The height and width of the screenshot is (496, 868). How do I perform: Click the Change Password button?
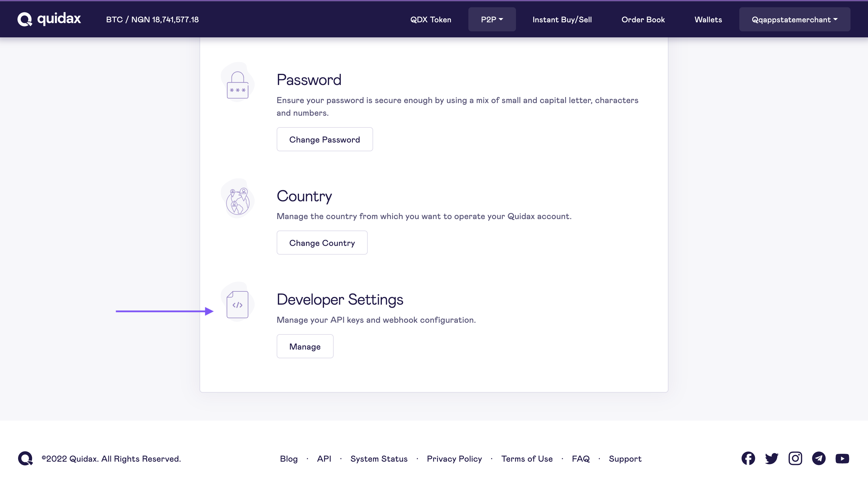[x=324, y=139]
